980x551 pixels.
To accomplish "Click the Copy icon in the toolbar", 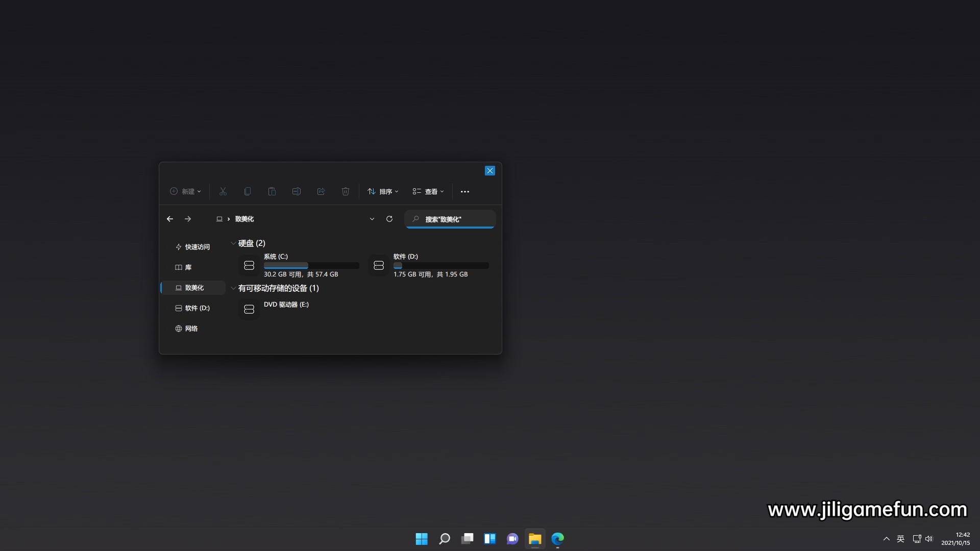I will click(x=248, y=191).
